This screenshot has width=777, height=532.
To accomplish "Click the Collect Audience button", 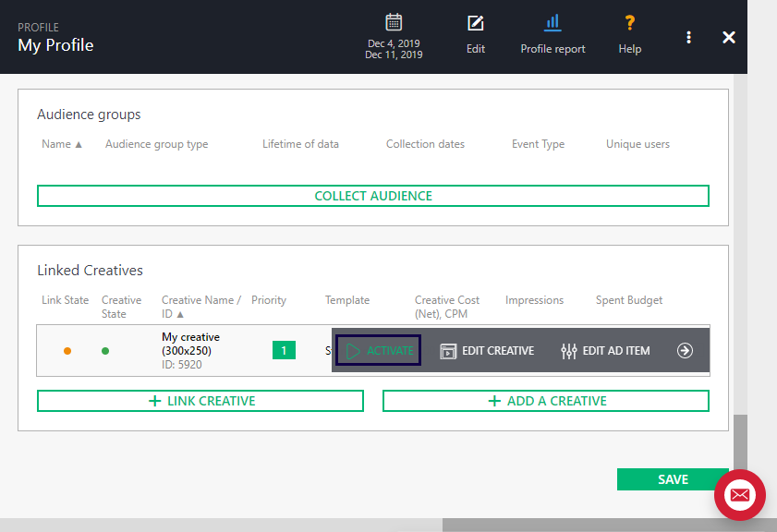I will pos(372,196).
